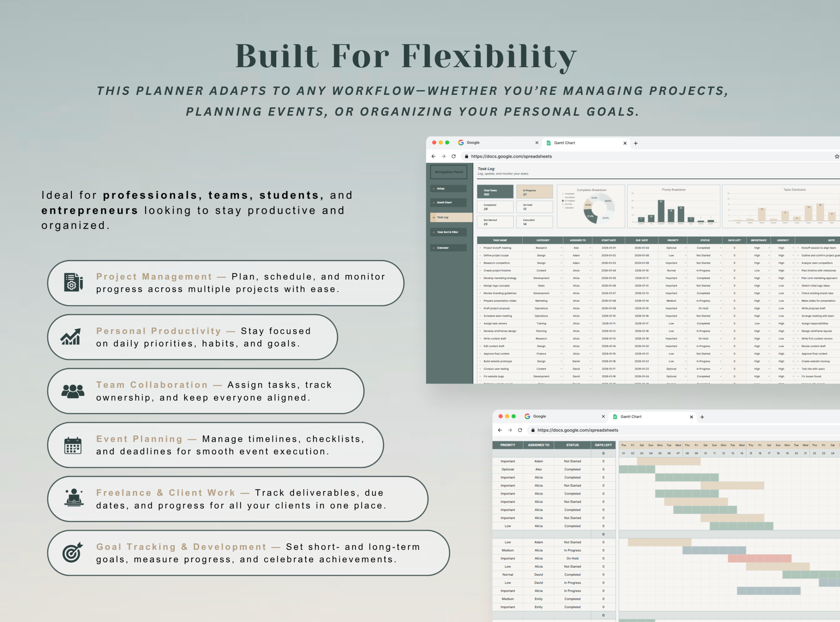Open Gantt Chart from the sidebar navigation panel
840x622 pixels.
[x=448, y=203]
